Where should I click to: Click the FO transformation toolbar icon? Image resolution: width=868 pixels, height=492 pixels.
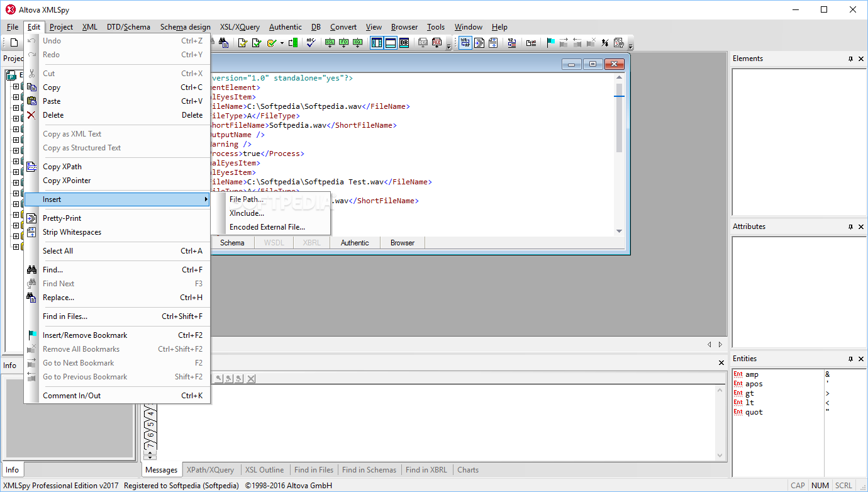point(343,43)
